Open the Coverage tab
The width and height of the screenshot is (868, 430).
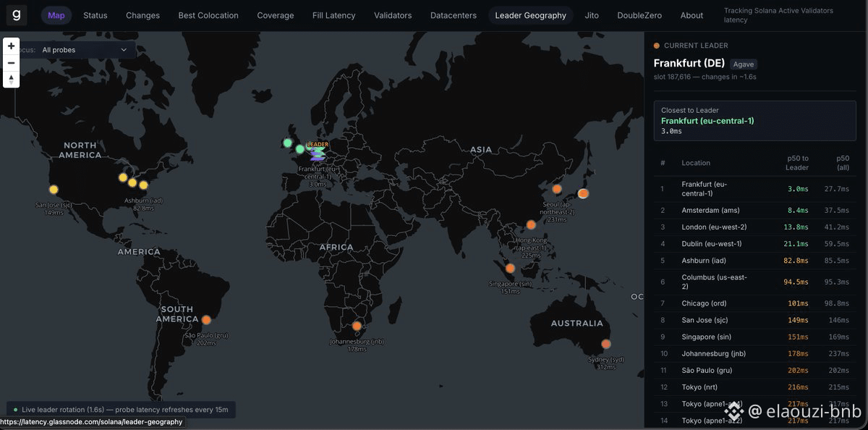click(x=276, y=15)
